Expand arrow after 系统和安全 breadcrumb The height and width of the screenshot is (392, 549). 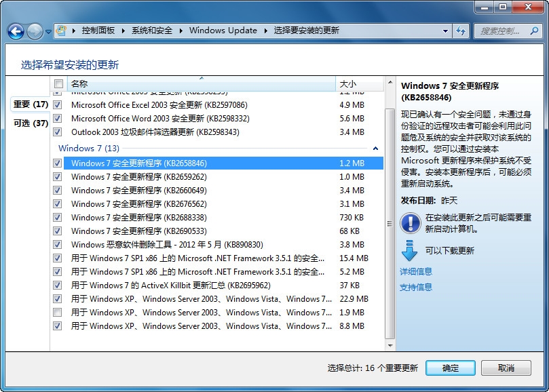(181, 31)
